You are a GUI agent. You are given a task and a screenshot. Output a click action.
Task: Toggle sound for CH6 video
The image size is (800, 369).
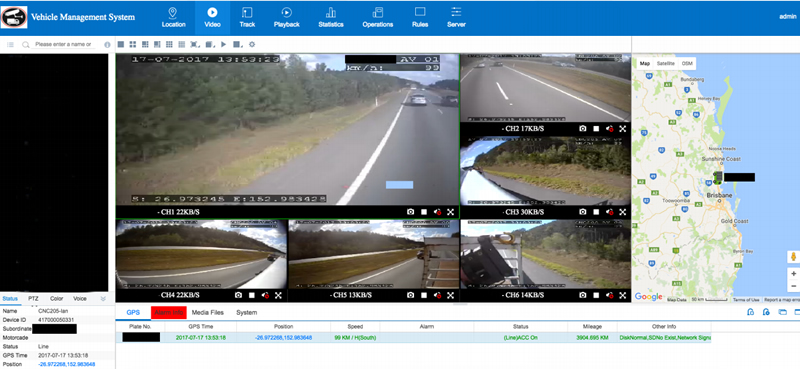[609, 295]
